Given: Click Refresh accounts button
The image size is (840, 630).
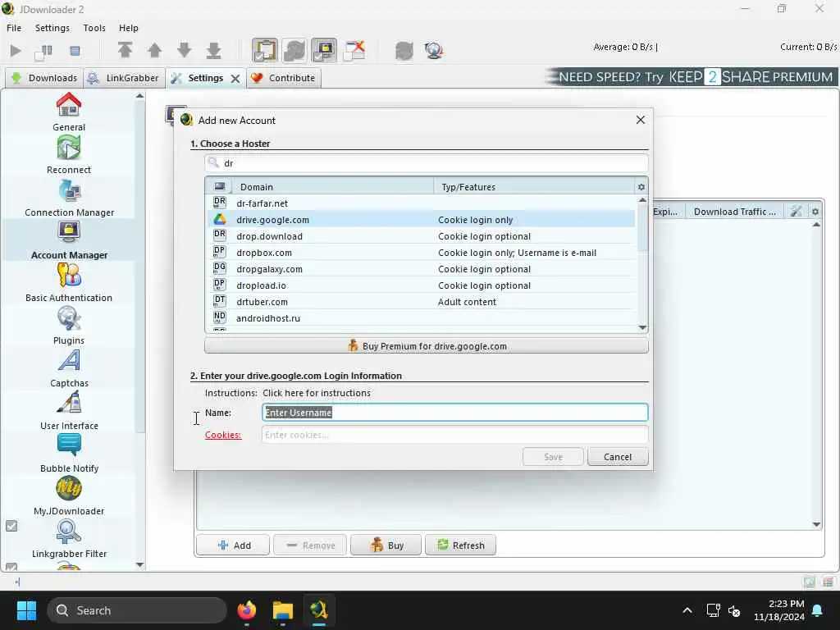Looking at the screenshot, I should [460, 546].
